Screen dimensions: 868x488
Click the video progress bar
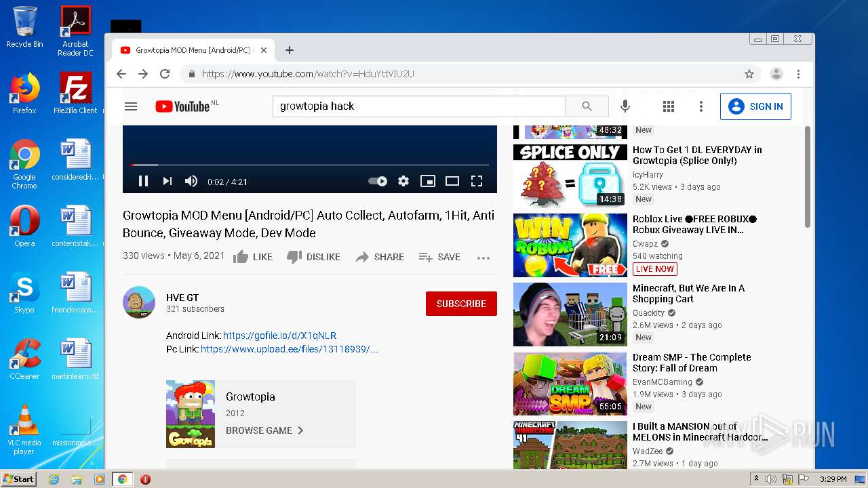pos(310,165)
